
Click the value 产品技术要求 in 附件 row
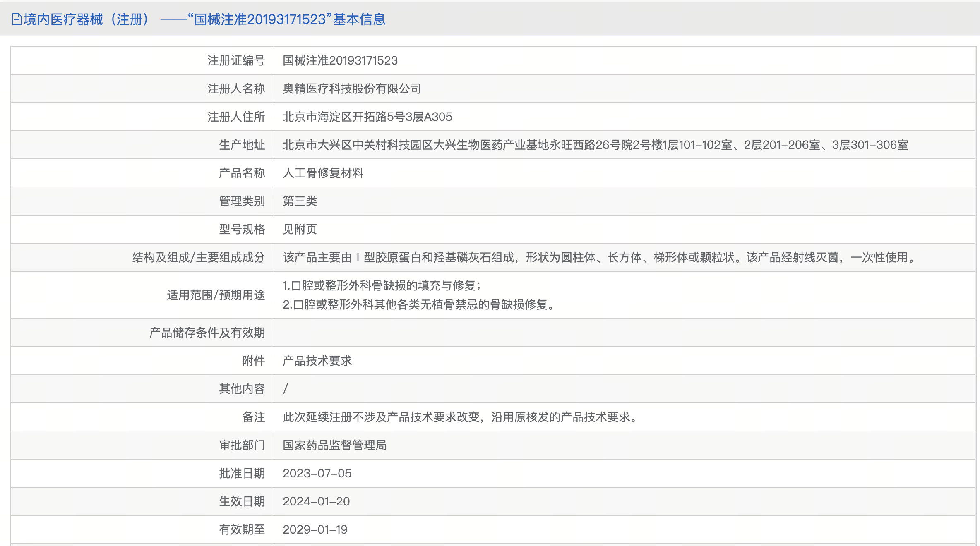(x=317, y=361)
